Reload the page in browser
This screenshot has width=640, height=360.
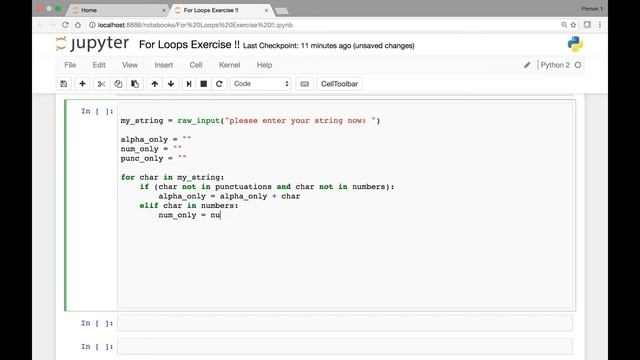click(65, 25)
